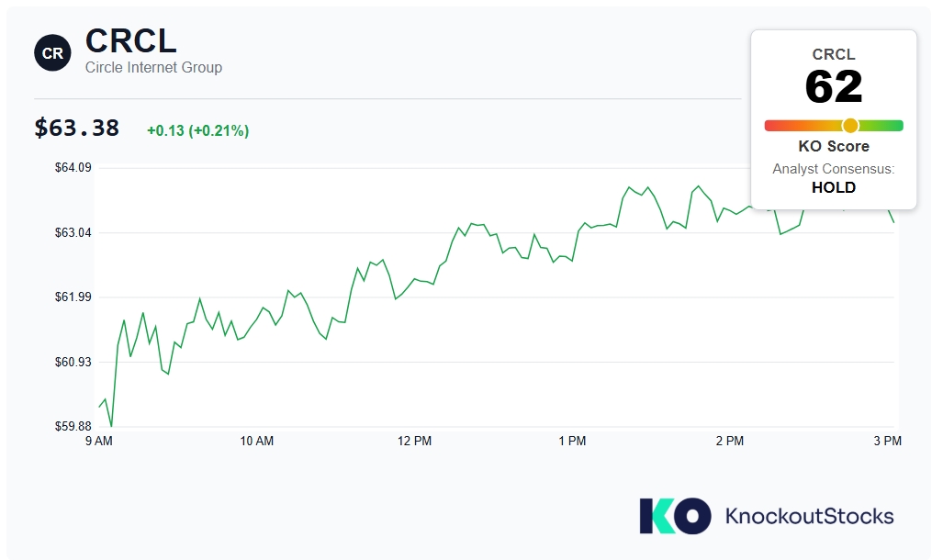
Task: Click the HOLD consensus rating
Action: point(834,187)
